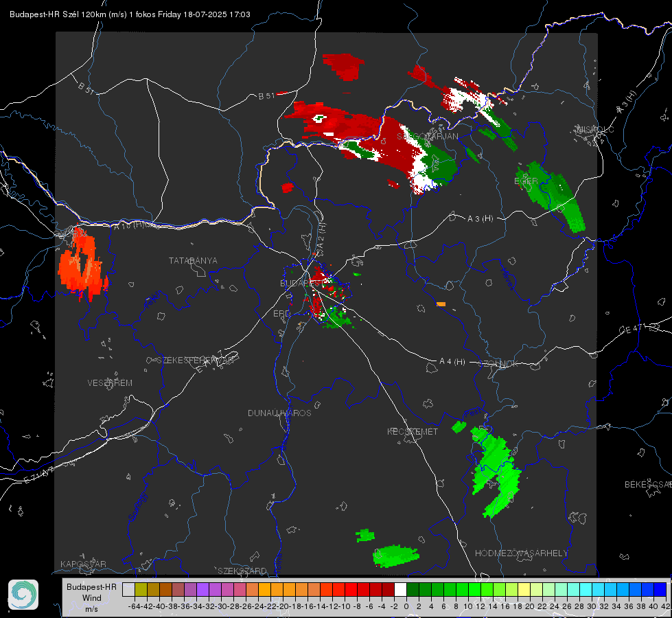This screenshot has height=618, width=672.
Task: Pick the yellow swatch between 18 and 20
Action: tap(524, 589)
